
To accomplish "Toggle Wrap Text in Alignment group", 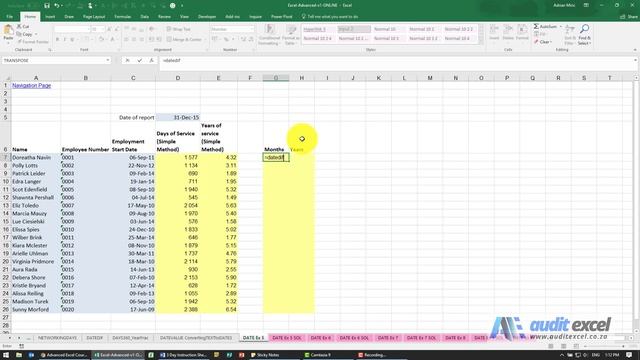I will 179,29.
